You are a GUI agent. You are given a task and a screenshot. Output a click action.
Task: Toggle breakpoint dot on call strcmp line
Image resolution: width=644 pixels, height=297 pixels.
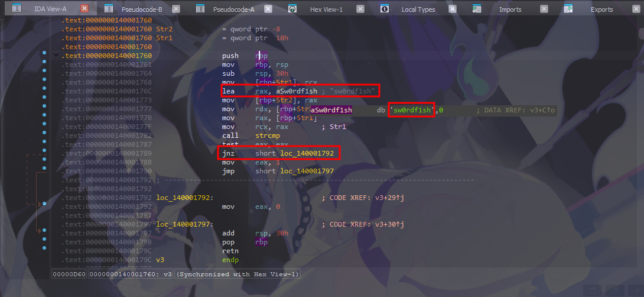tap(44, 133)
